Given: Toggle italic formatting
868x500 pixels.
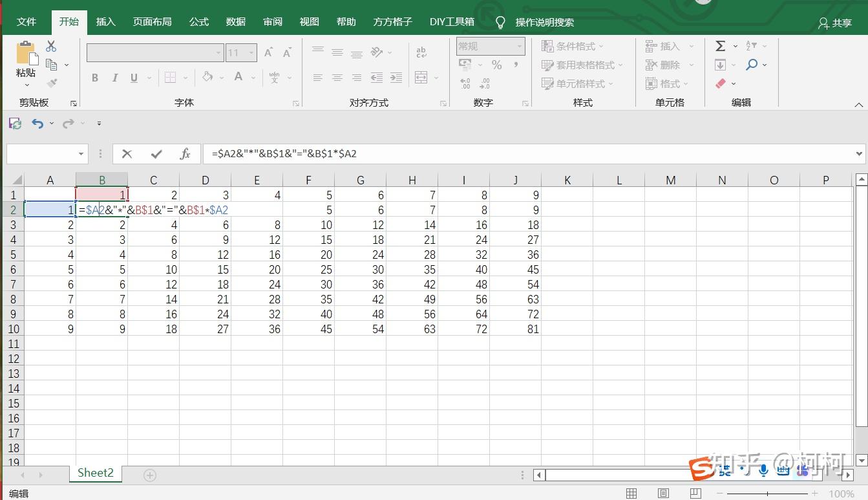Looking at the screenshot, I should pos(114,77).
